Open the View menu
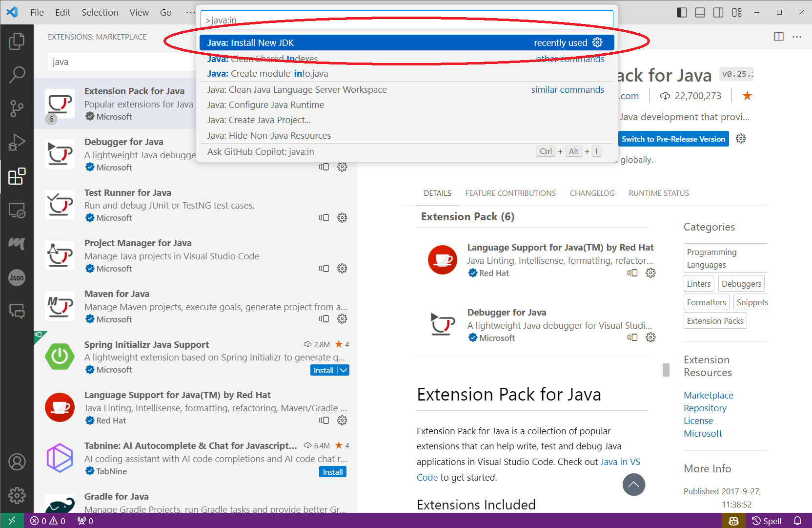The image size is (812, 528). [139, 12]
